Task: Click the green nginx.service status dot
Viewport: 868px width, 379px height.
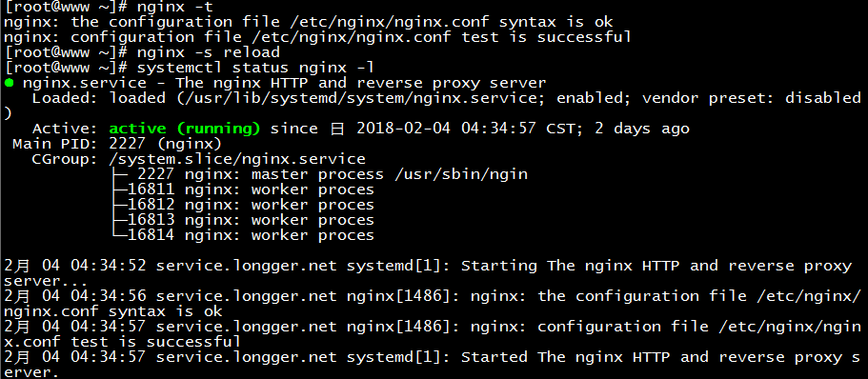Action: (9, 84)
